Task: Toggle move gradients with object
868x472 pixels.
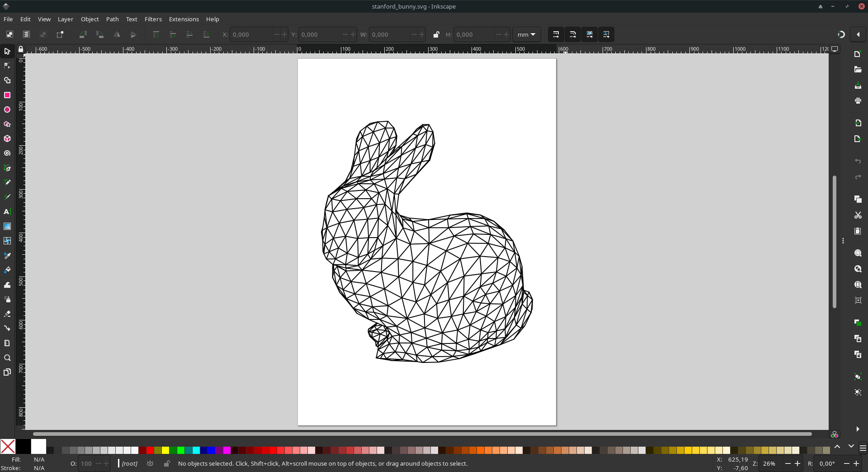Action: pos(590,34)
